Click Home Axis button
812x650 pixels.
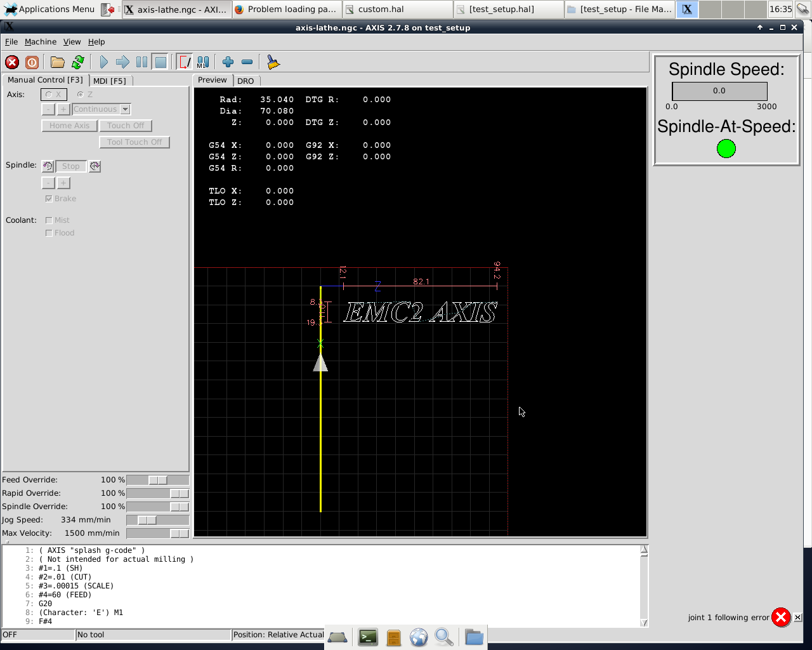69,126
